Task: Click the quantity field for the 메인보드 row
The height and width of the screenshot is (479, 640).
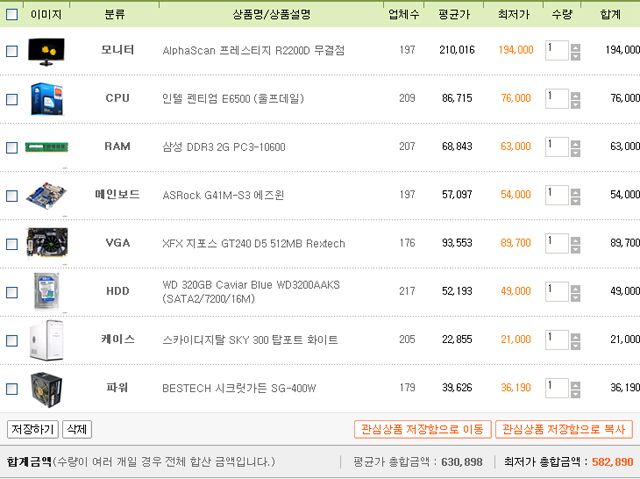Action: coord(557,195)
